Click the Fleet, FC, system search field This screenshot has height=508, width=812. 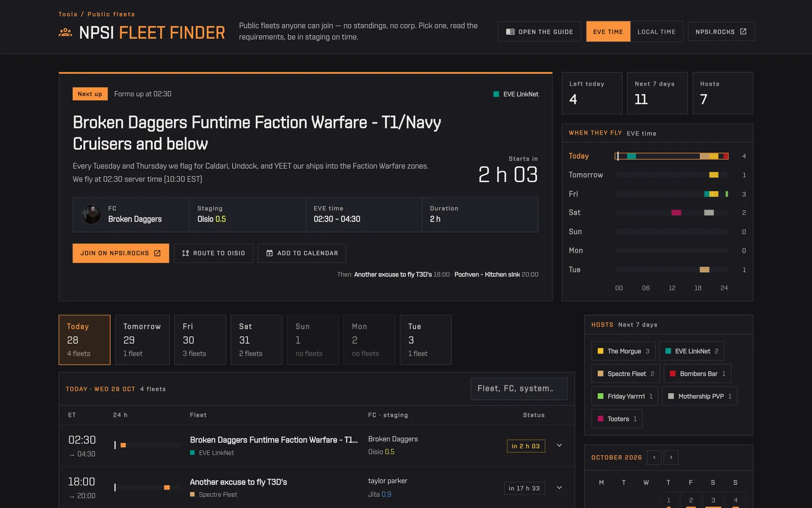[x=519, y=389]
